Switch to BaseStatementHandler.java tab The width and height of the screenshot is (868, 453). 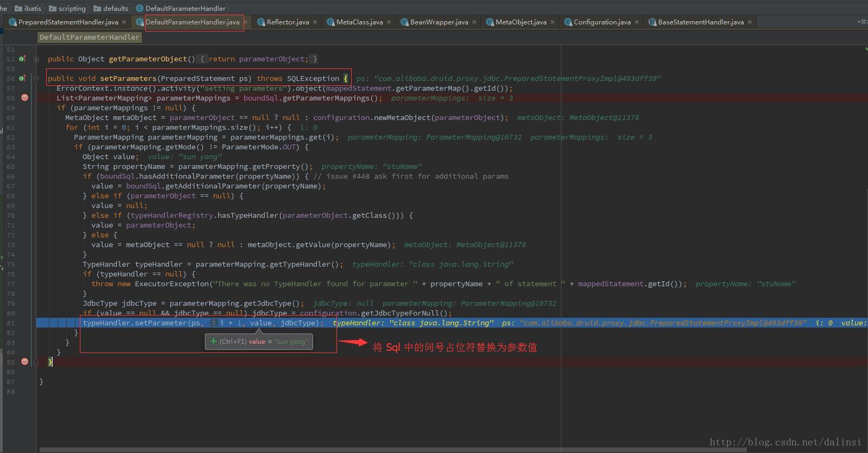click(701, 22)
